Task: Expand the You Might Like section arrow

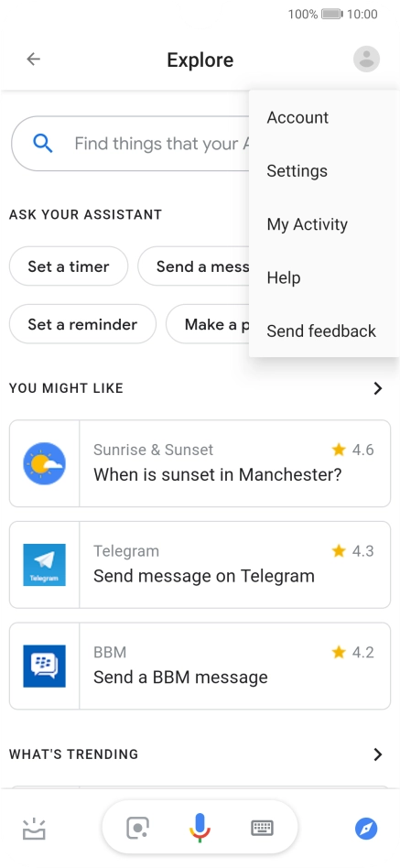Action: (x=378, y=388)
